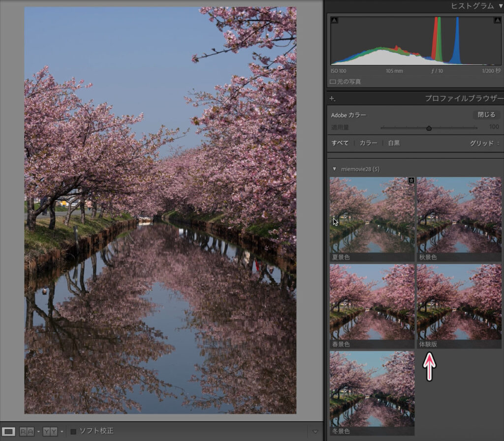Toggle the 元の写真 checkbox under histogram
504x441 pixels.
click(333, 82)
